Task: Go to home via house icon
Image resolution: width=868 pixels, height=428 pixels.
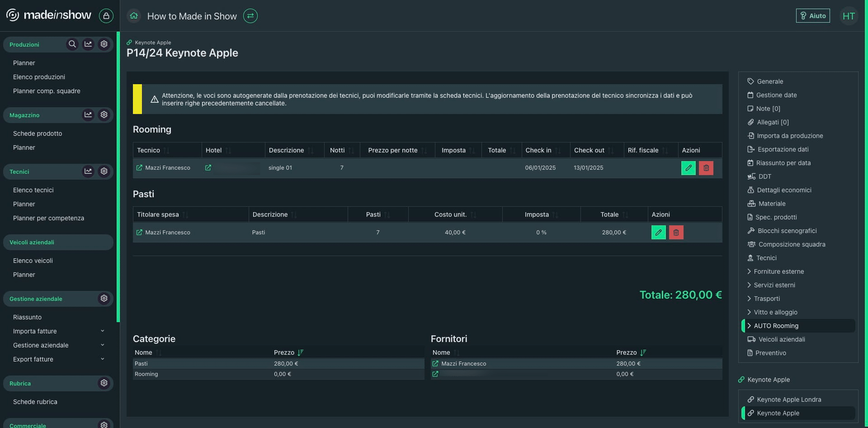Action: 134,16
